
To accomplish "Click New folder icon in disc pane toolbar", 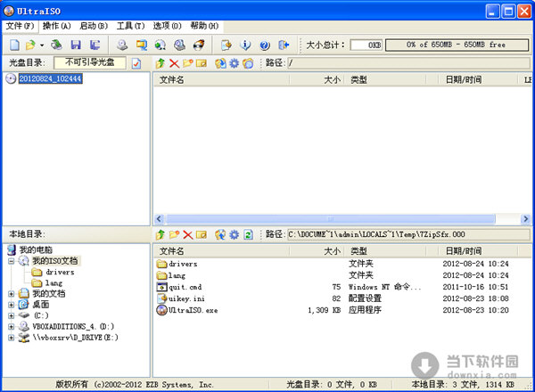I will 187,63.
